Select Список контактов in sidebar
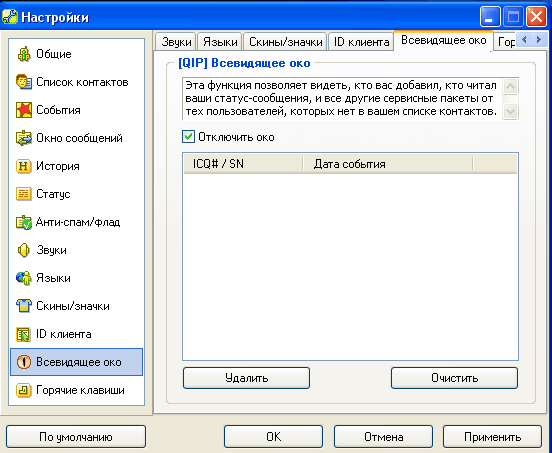 click(76, 82)
